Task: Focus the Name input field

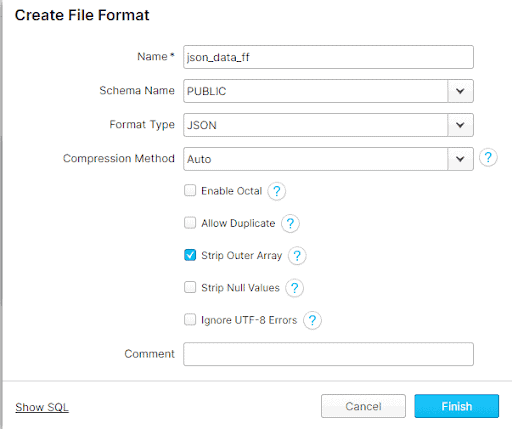Action: tap(328, 57)
